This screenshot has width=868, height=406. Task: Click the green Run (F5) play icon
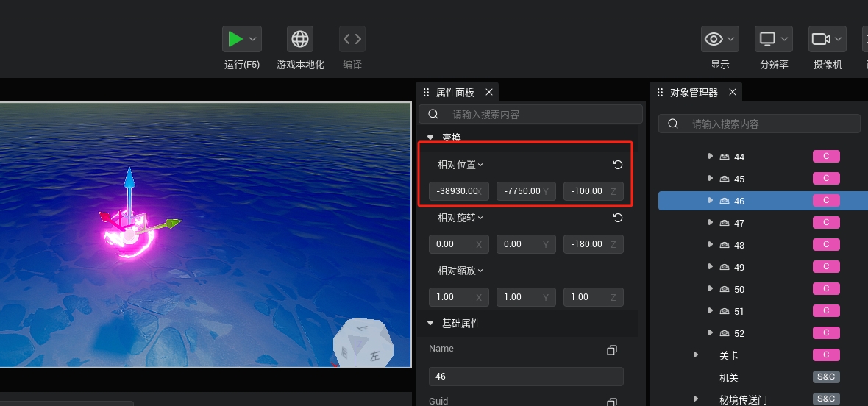pyautogui.click(x=235, y=39)
